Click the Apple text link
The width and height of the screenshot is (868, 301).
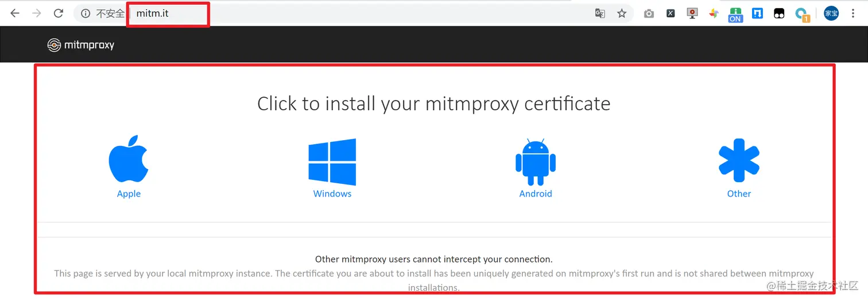coord(129,194)
